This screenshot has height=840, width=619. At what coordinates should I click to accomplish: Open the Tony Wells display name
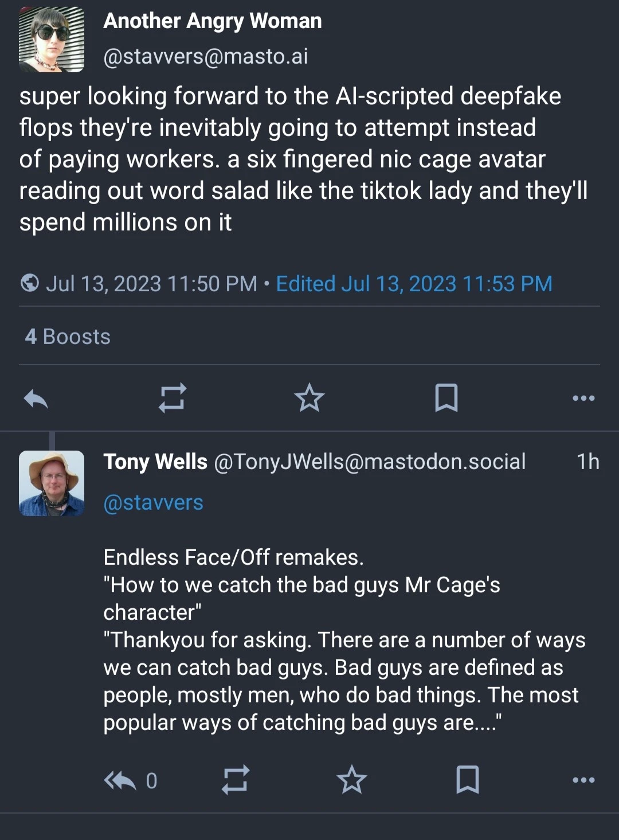pyautogui.click(x=155, y=462)
